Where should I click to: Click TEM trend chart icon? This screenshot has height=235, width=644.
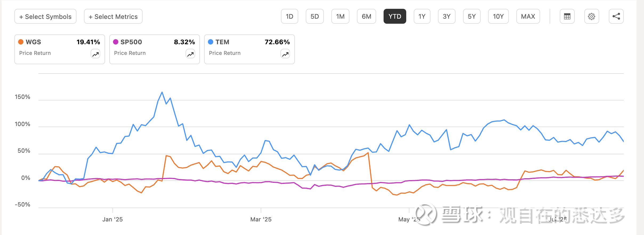click(285, 54)
